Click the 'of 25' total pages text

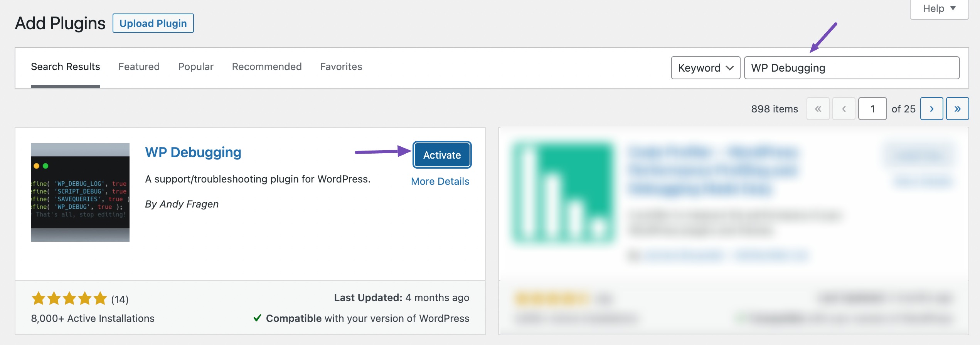(x=903, y=109)
